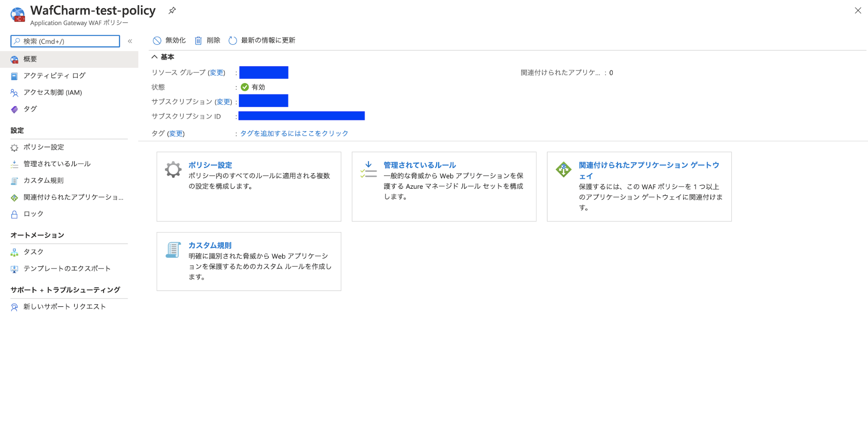Close the WAF policy blade

pyautogui.click(x=858, y=10)
